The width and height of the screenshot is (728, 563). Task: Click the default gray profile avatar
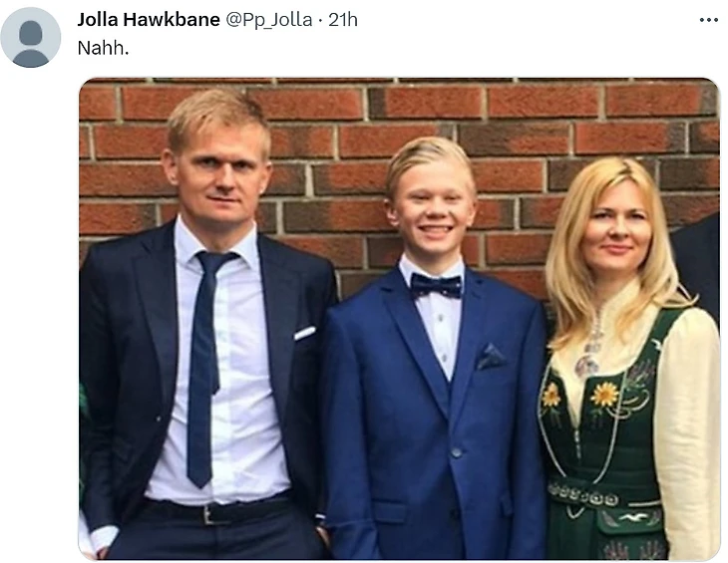tap(30, 38)
